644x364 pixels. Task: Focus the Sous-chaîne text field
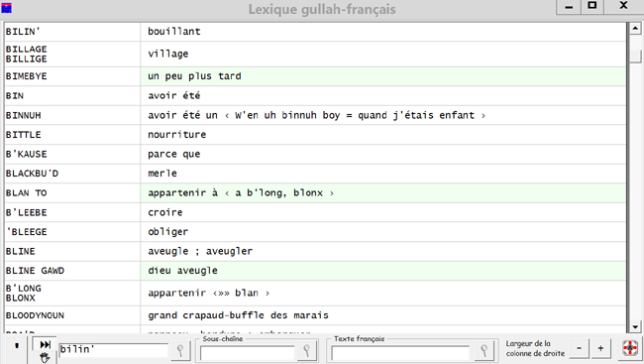pyautogui.click(x=248, y=353)
